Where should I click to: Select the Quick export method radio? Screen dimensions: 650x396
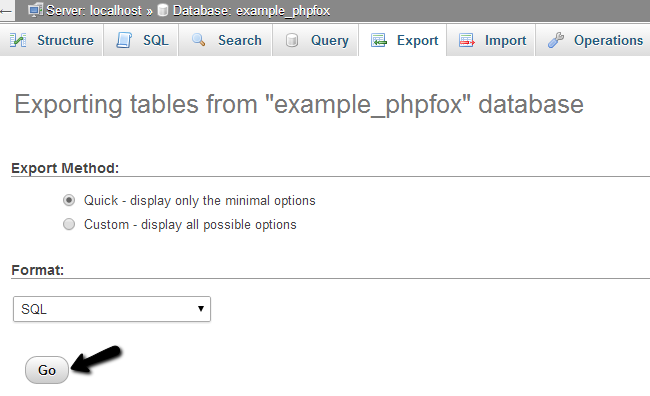coord(69,200)
